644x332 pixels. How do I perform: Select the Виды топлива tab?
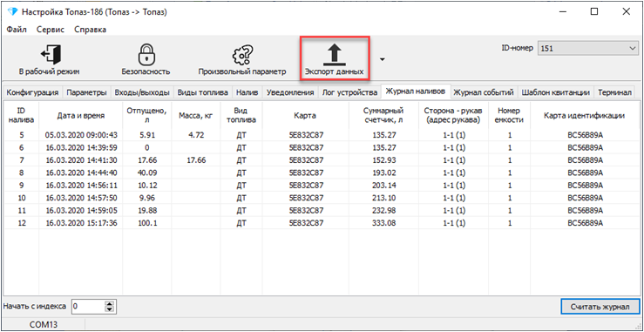(x=202, y=92)
